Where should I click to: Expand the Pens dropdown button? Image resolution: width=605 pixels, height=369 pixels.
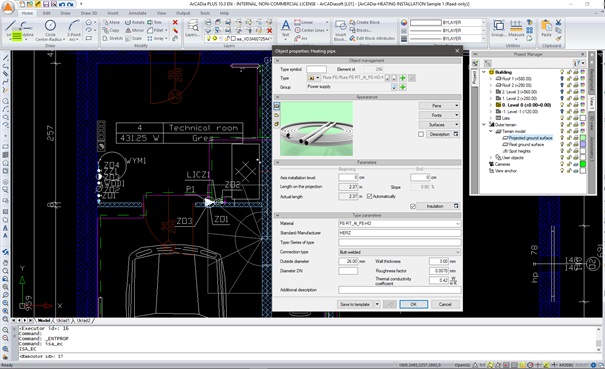[439, 106]
